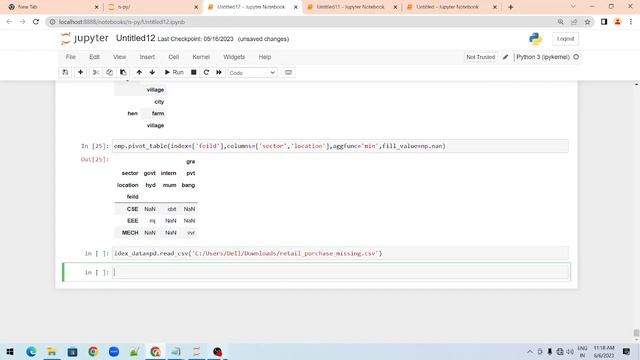This screenshot has height=360, width=640.
Task: Open the tab search chevron
Action: [573, 7]
